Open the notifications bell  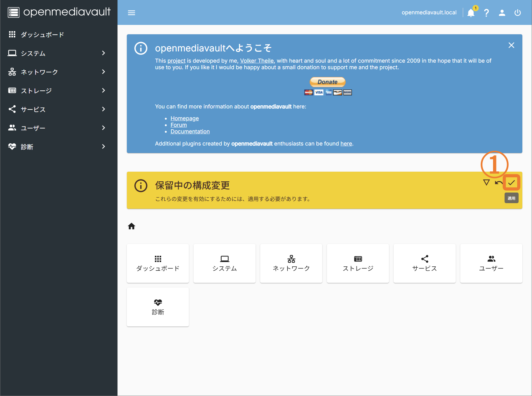coord(471,13)
